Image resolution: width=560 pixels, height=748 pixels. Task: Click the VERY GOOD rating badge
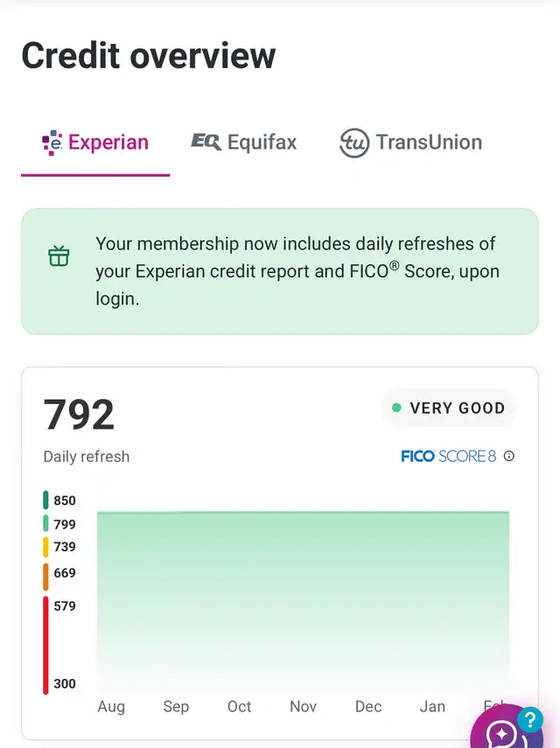tap(448, 408)
